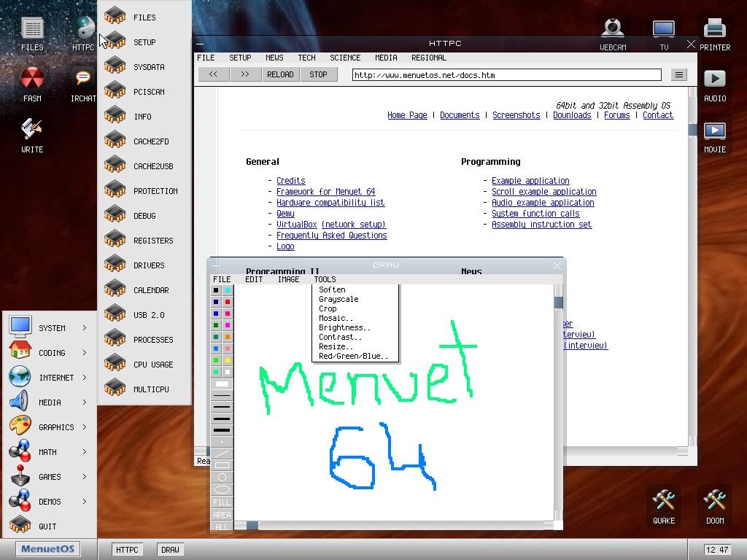The width and height of the screenshot is (747, 560).
Task: Open Hardware compatibility list link
Action: click(330, 203)
